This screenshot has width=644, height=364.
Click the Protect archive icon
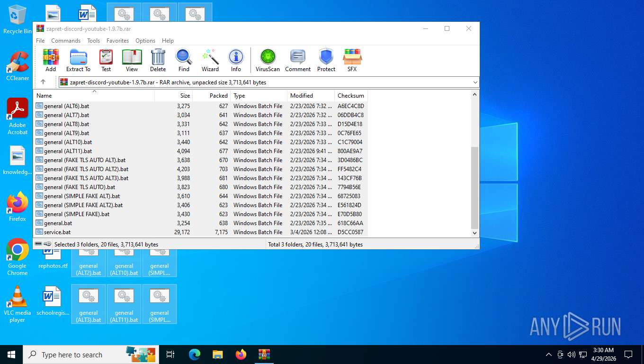326,60
